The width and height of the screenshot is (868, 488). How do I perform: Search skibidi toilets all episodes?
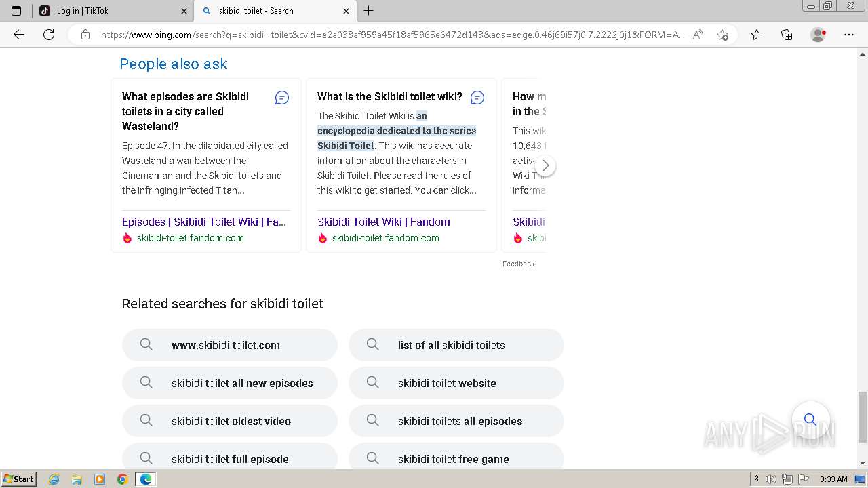(456, 421)
